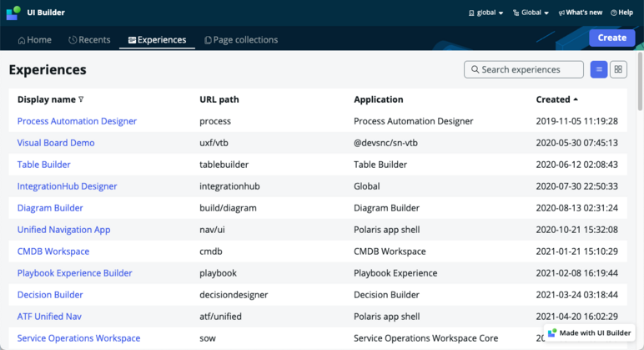
Task: Click URL path 'integrationhub'
Action: coord(229,186)
